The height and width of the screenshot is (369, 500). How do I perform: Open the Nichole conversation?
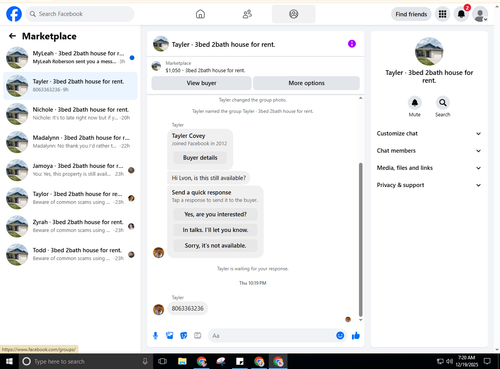[70, 114]
